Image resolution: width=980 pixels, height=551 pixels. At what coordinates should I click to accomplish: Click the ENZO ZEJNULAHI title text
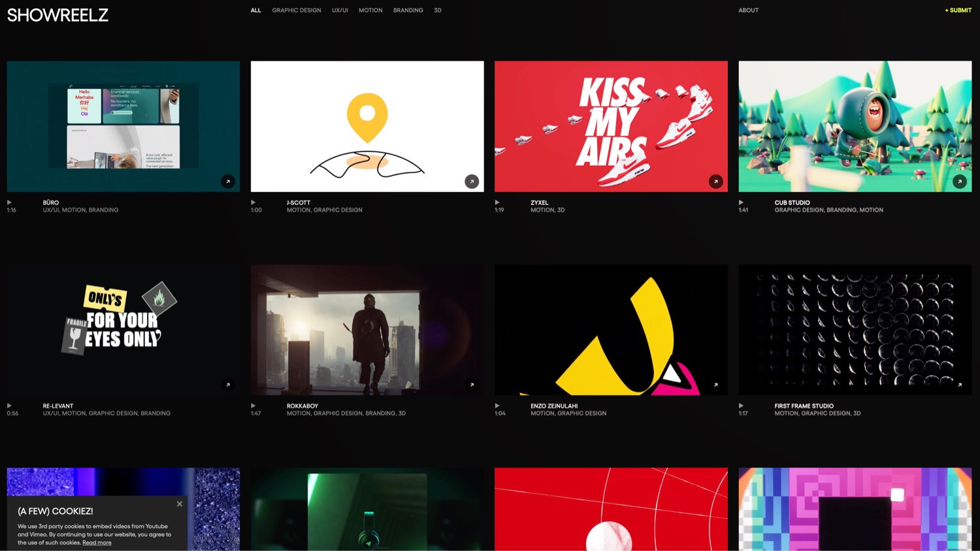(554, 405)
